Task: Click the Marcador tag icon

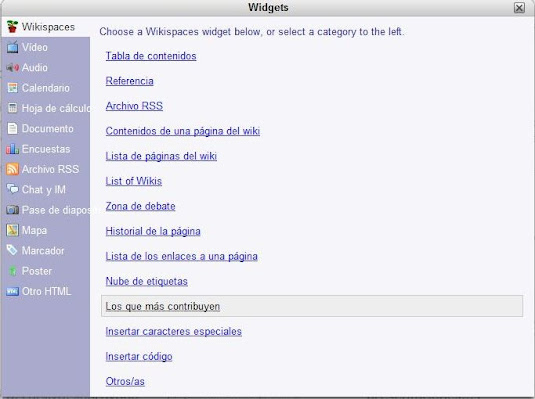Action: 12,250
